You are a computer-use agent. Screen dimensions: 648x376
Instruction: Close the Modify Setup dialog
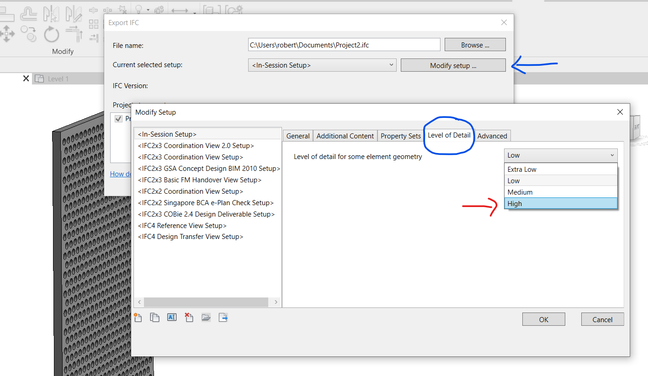click(620, 112)
